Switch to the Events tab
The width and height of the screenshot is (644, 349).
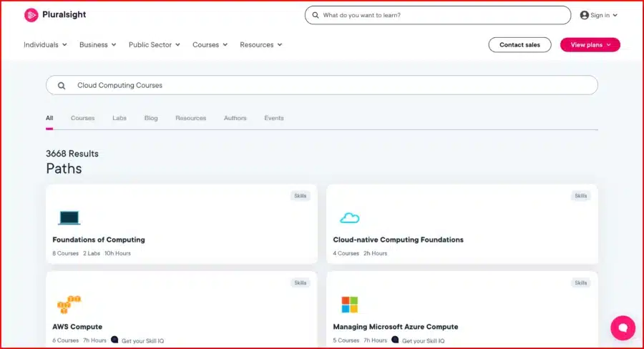[x=274, y=118]
